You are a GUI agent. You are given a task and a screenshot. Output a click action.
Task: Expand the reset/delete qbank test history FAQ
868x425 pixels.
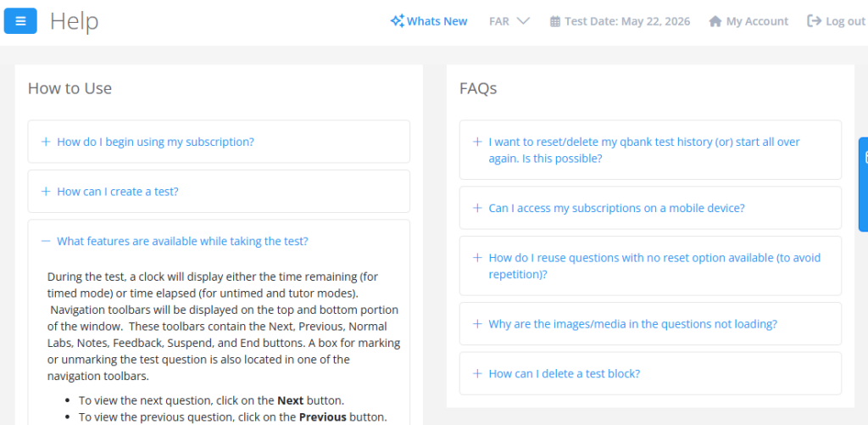coord(643,150)
